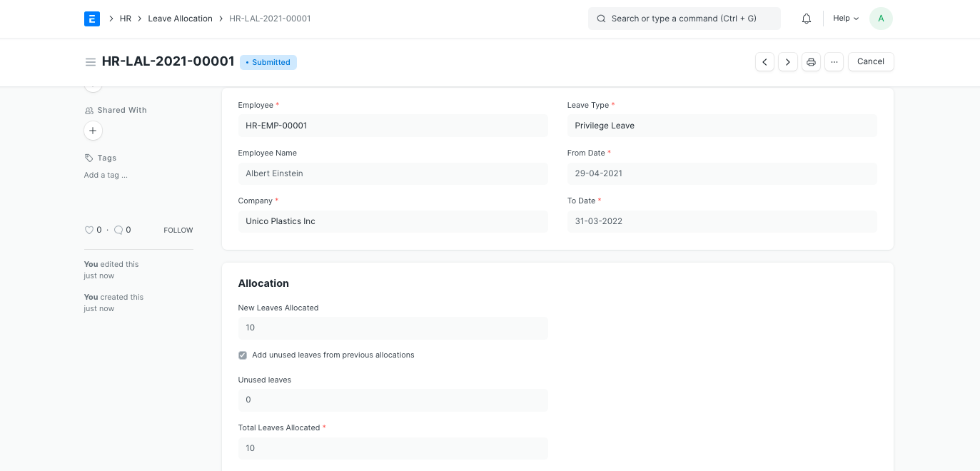Viewport: 980px width, 471px height.
Task: Navigate to HR breadcrumb
Action: (126, 19)
